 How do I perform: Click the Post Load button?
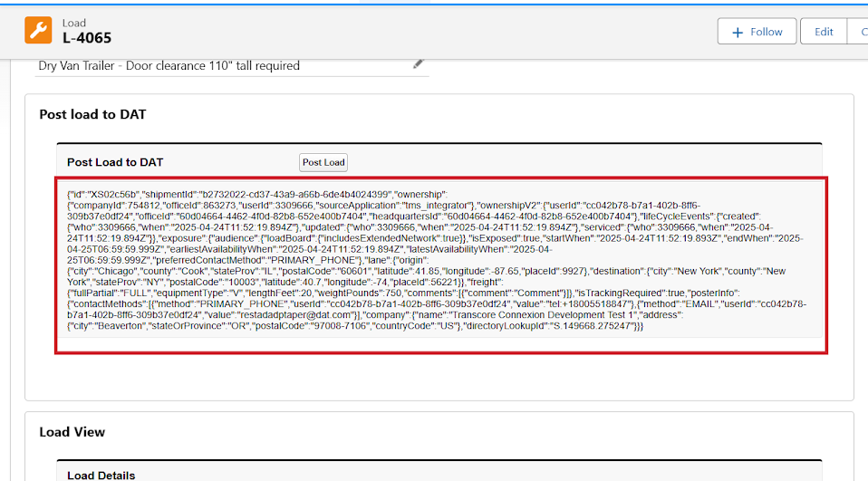(x=323, y=162)
